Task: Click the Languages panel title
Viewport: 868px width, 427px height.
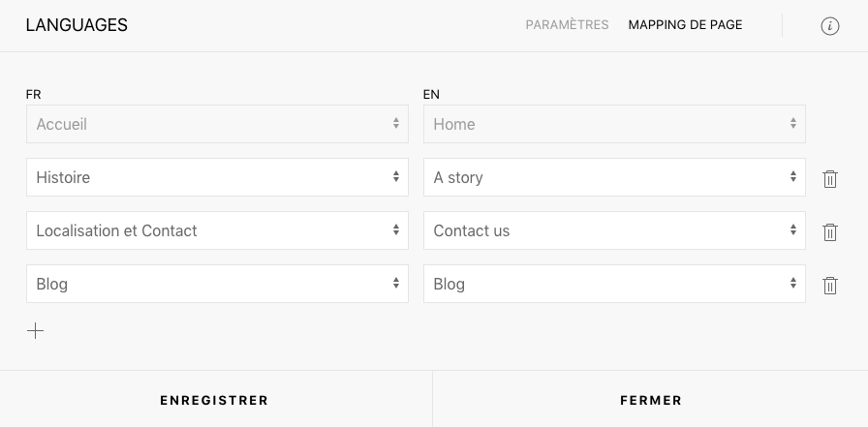Action: click(x=77, y=25)
